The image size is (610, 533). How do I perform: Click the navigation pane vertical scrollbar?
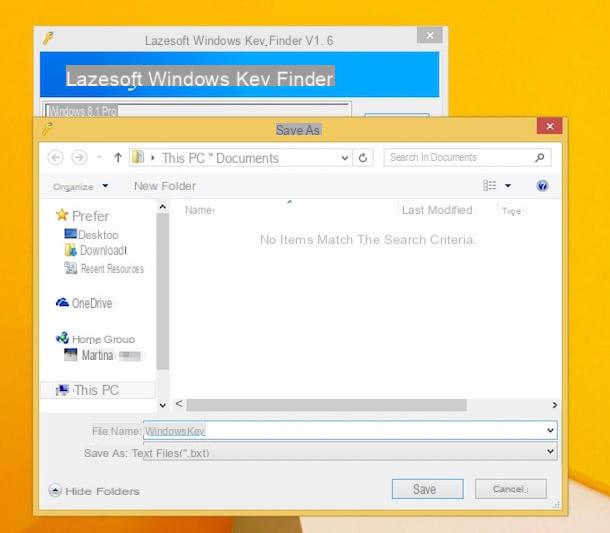(163, 291)
